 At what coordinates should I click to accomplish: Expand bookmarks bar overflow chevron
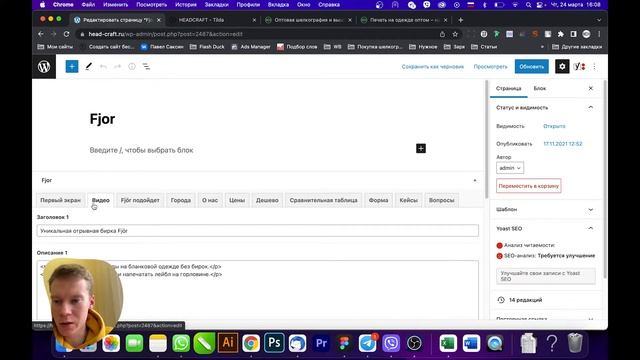click(542, 47)
